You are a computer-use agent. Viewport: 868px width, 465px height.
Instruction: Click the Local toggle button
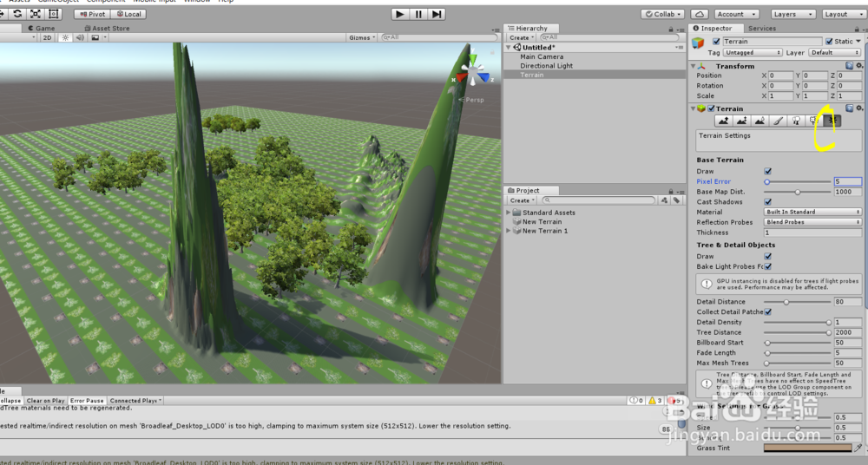click(128, 14)
